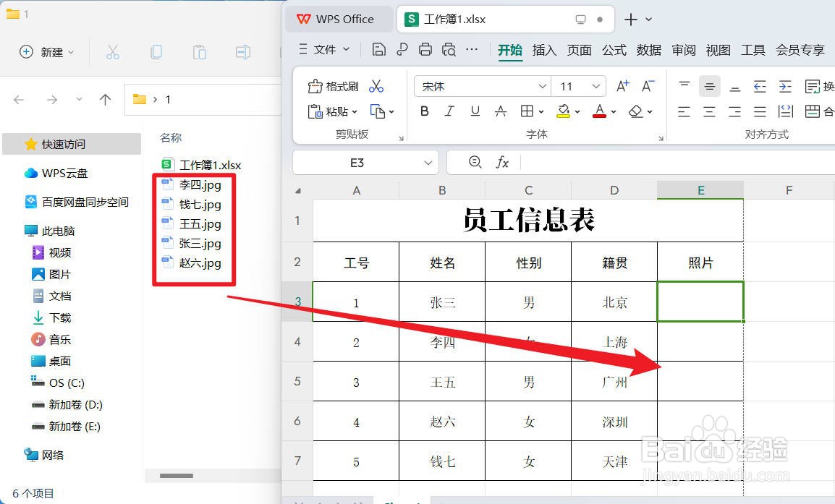
Task: Open the font name dropdown (宋体)
Action: [542, 86]
